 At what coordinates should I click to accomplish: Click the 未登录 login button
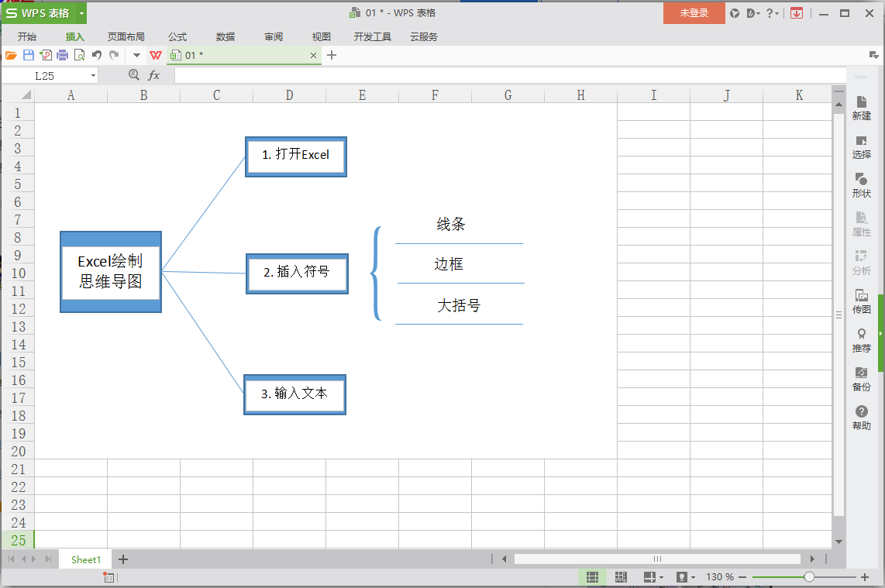[694, 13]
